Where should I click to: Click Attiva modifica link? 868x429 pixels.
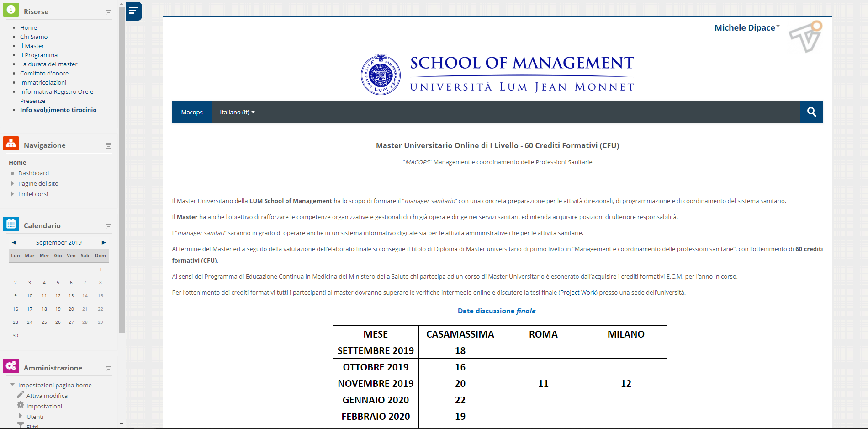[x=47, y=396]
